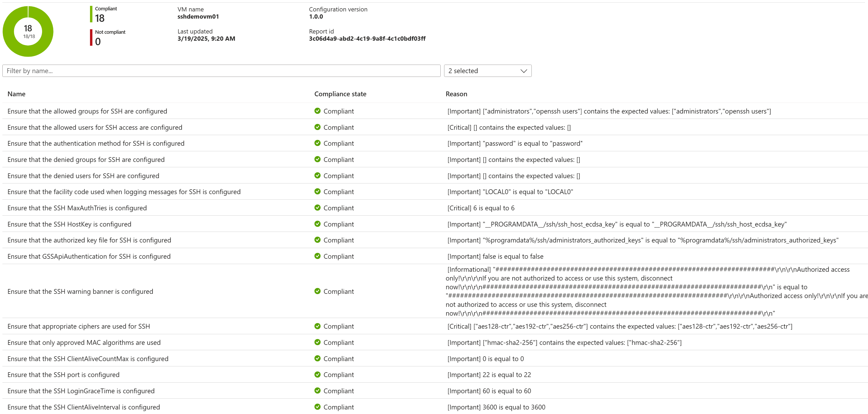Viewport: 868px width, 414px height.
Task: Click the green checkmark beside SSH MaxAuthTries row
Action: coord(317,208)
